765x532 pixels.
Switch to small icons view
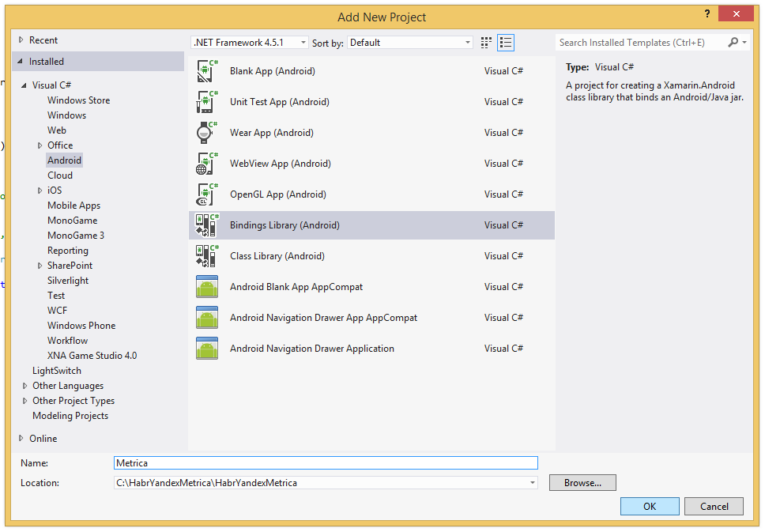pos(486,43)
